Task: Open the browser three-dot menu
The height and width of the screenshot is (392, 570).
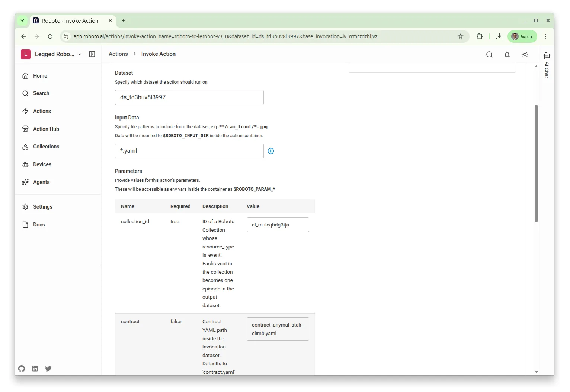Action: (545, 36)
